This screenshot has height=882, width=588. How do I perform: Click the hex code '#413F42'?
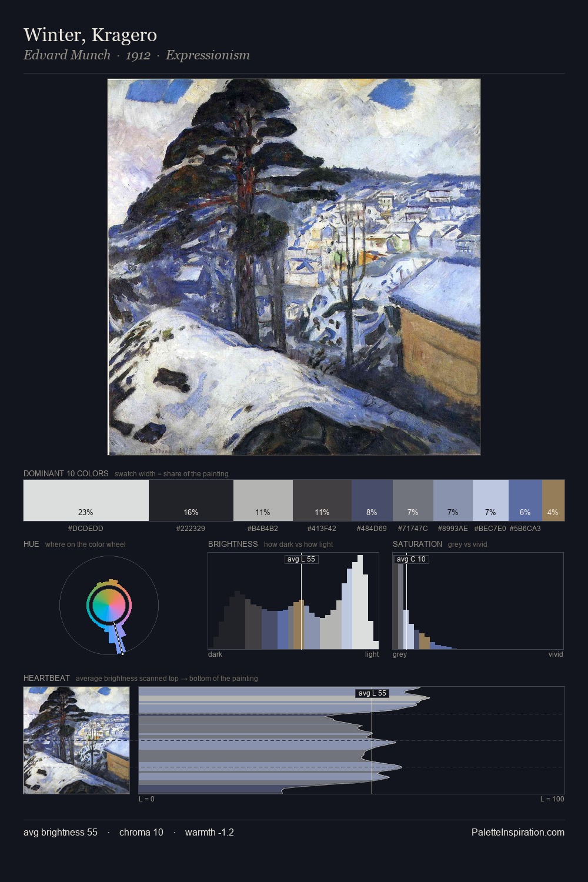click(x=322, y=528)
